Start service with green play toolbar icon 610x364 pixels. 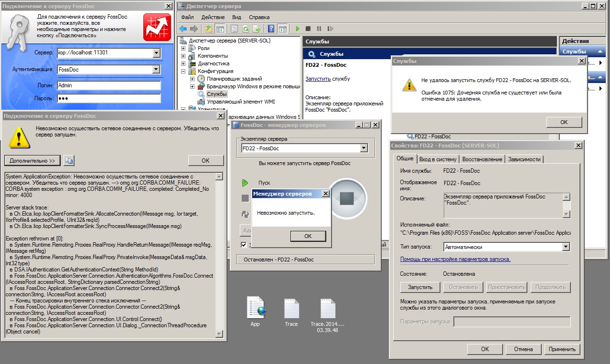pyautogui.click(x=297, y=29)
